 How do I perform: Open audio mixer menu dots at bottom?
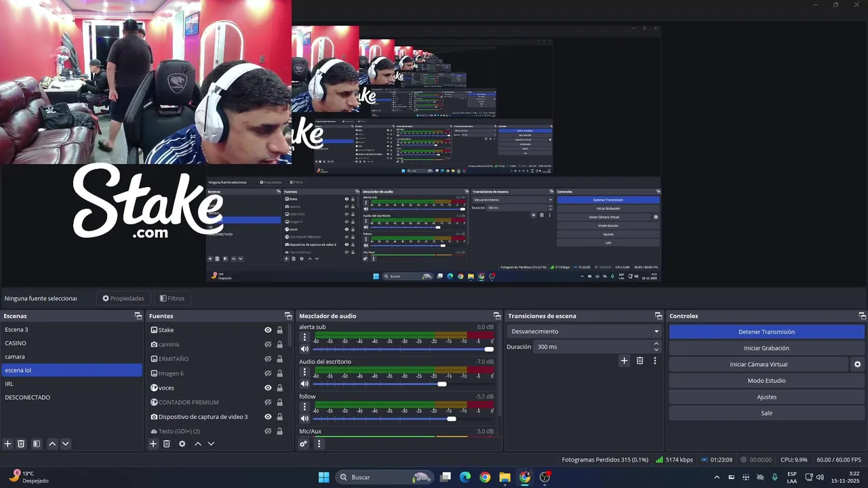click(x=319, y=444)
